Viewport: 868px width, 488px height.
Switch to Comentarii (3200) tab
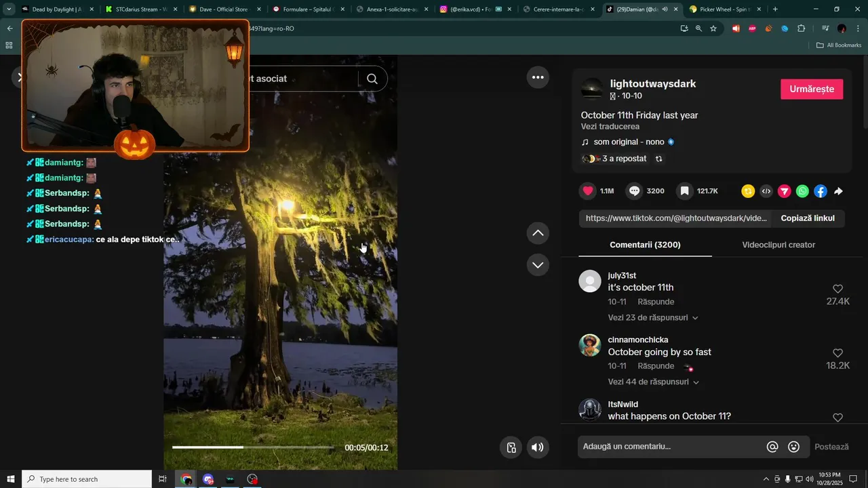[645, 245]
